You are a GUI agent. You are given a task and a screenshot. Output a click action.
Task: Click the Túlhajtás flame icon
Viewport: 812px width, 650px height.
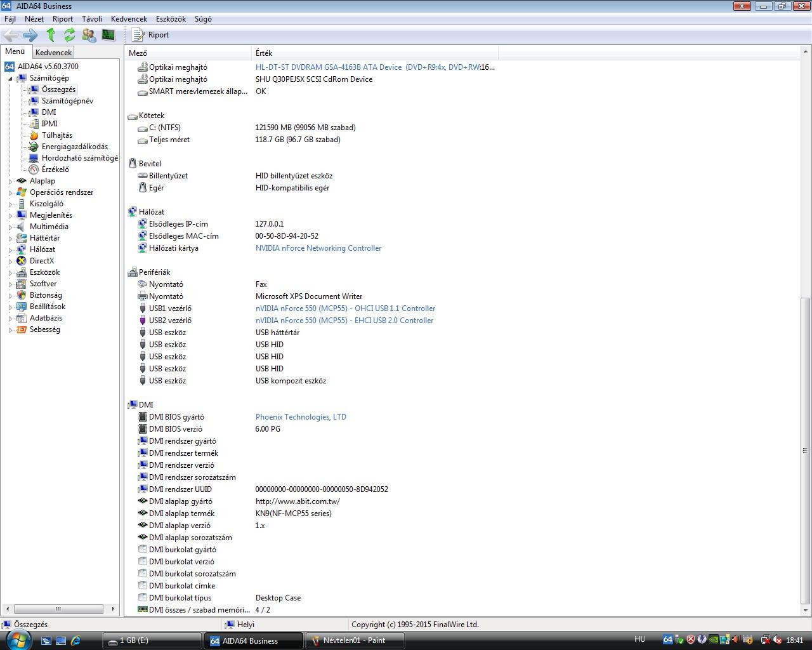(x=34, y=135)
